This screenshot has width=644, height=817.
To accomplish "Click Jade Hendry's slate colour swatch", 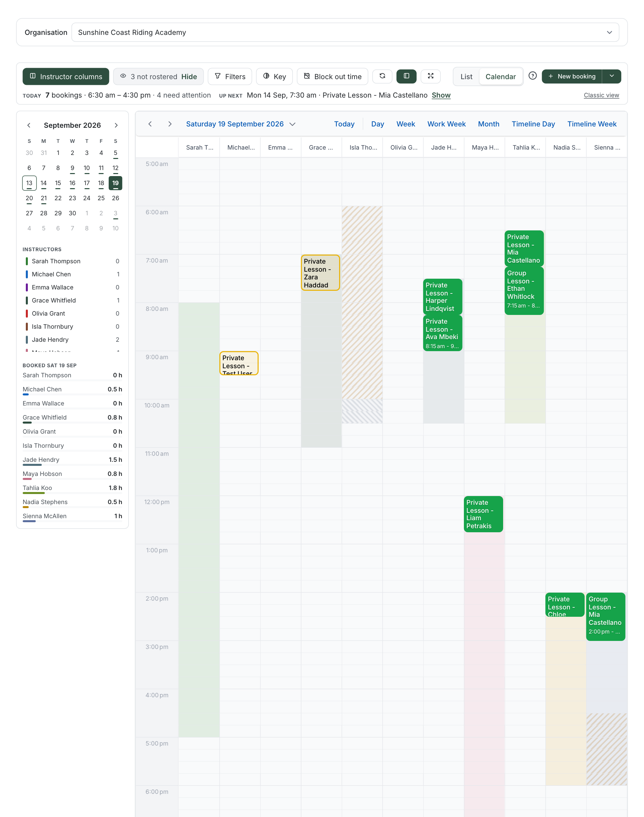I will pyautogui.click(x=27, y=340).
